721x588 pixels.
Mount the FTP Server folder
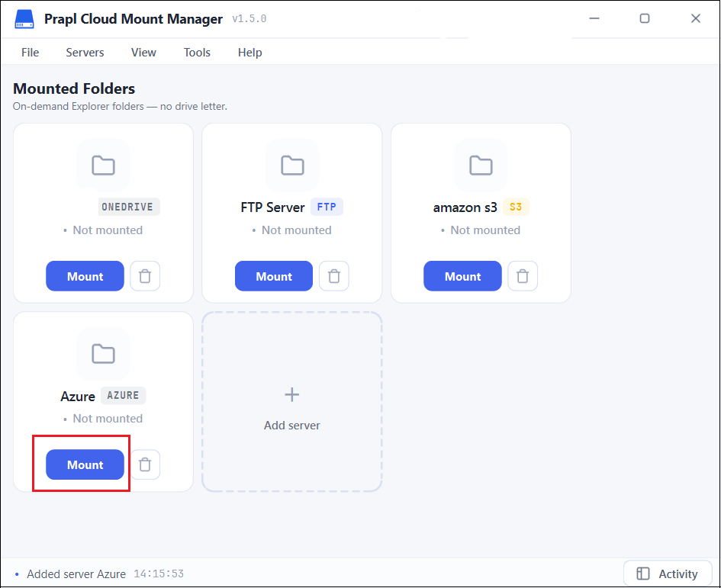[274, 276]
